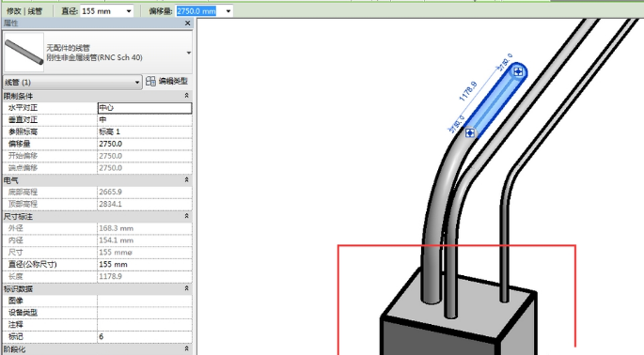Click the 内径 value 154.1 mm

(x=145, y=240)
